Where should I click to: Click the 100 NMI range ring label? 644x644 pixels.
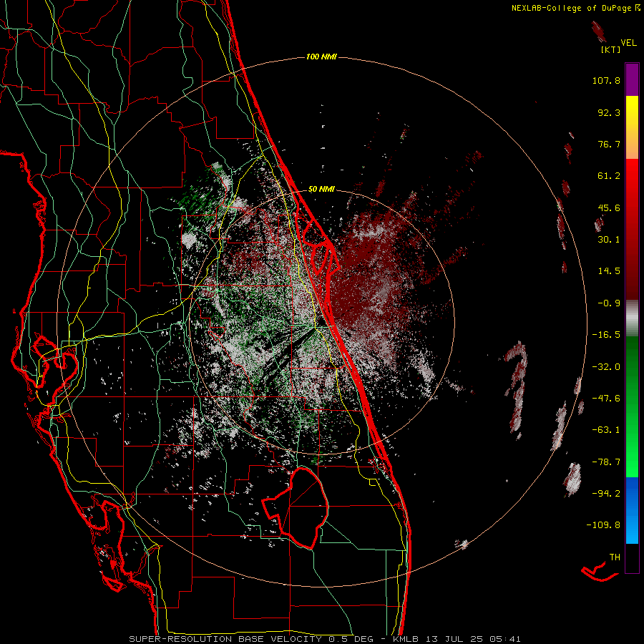tap(321, 57)
